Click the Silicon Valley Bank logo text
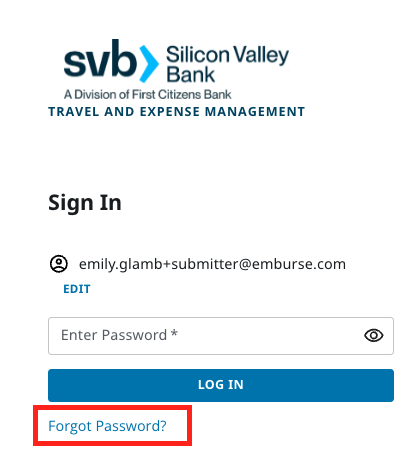 227,64
